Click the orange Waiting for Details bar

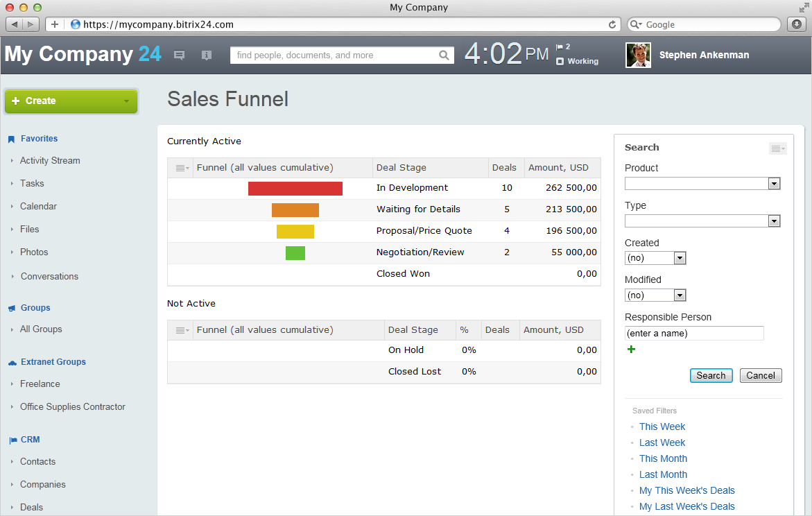pos(295,210)
